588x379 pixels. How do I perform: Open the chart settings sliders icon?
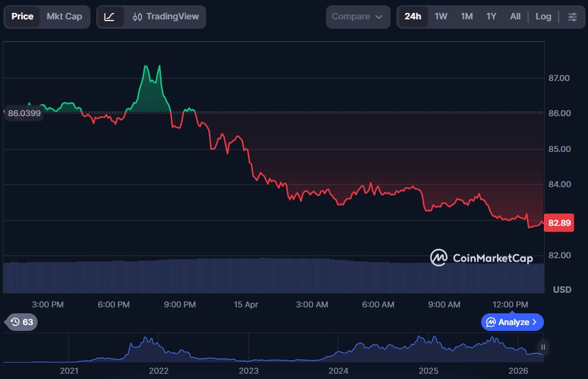pyautogui.click(x=572, y=16)
